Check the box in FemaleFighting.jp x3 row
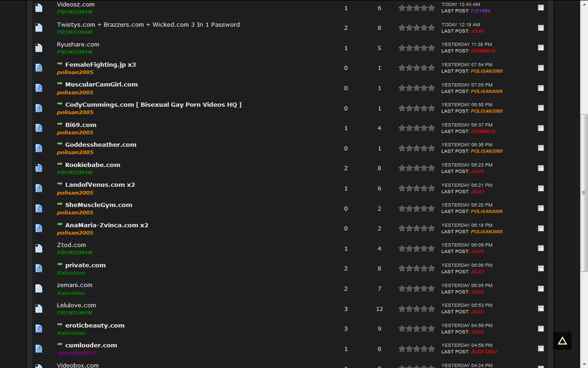 541,68
